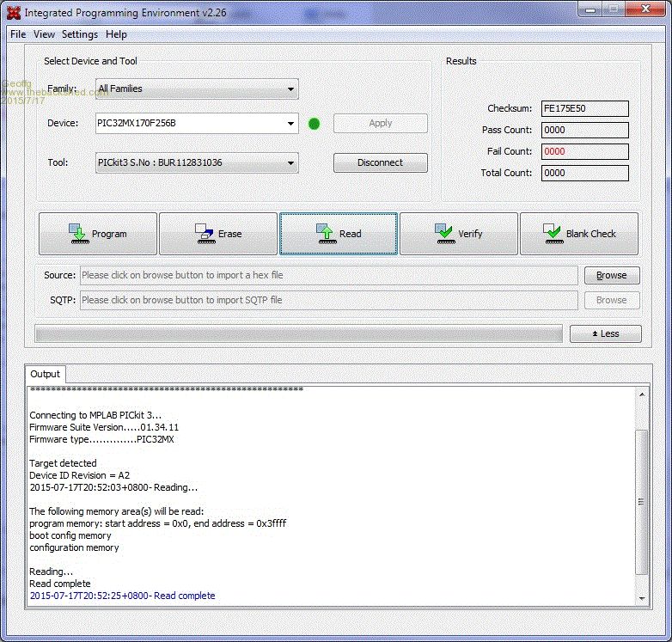Screen dimensions: 672x642
Task: Select the Output tab
Action: (46, 374)
